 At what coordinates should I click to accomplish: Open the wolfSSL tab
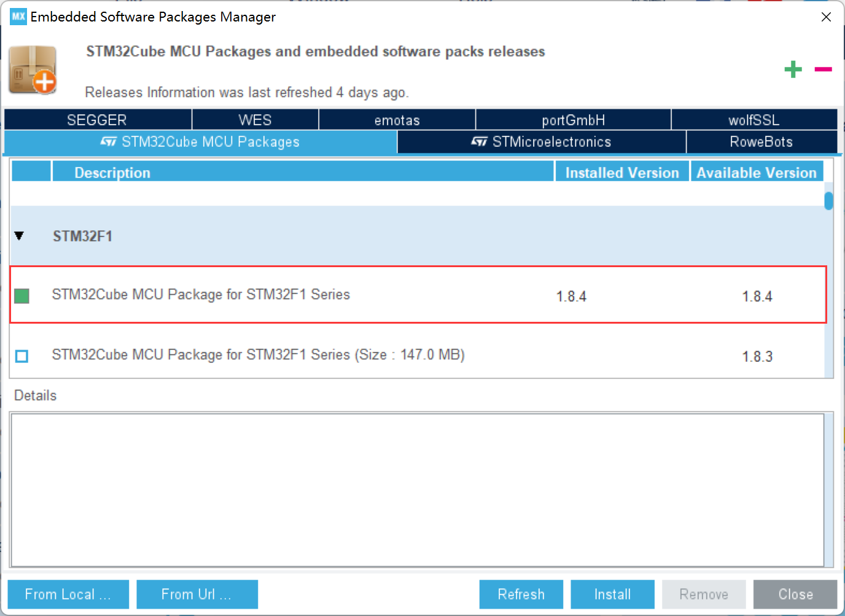click(x=753, y=120)
